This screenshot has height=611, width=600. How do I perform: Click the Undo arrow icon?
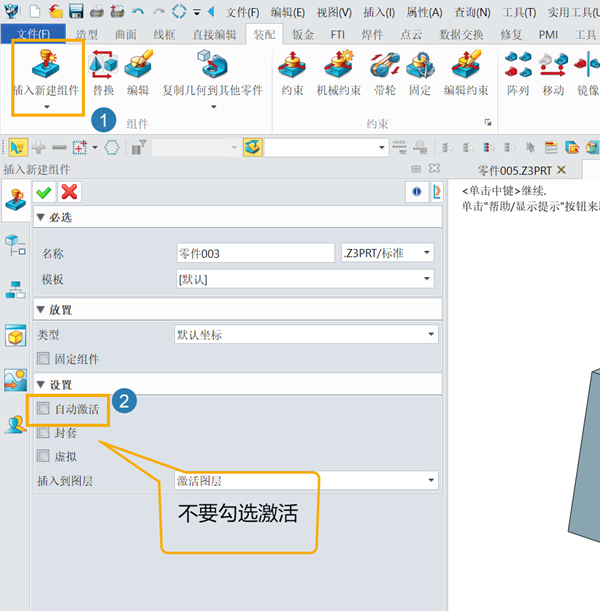click(x=138, y=12)
